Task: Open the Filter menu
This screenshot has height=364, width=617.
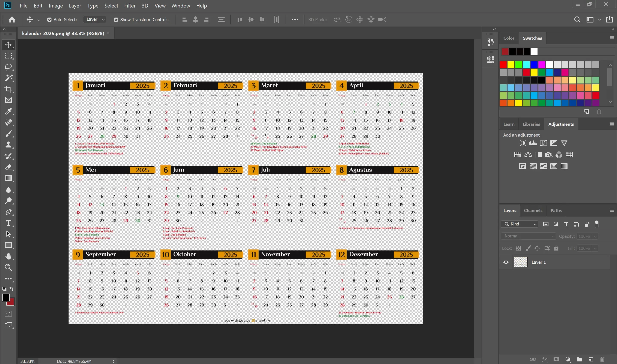Action: (130, 6)
